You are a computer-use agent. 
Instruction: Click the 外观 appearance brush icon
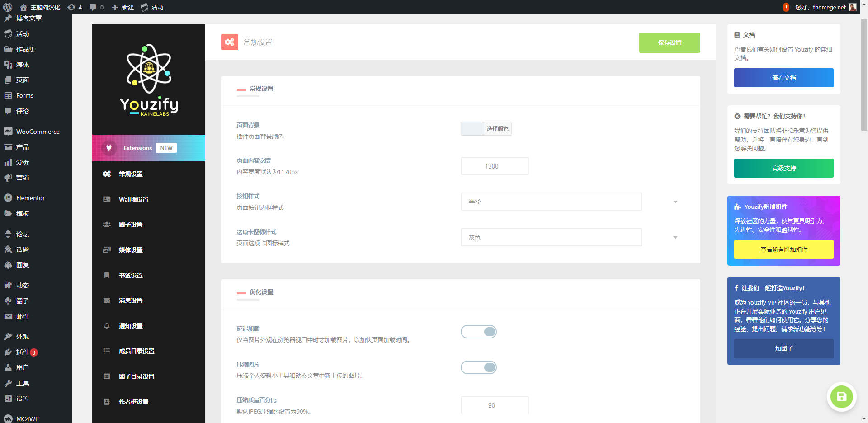tap(8, 337)
